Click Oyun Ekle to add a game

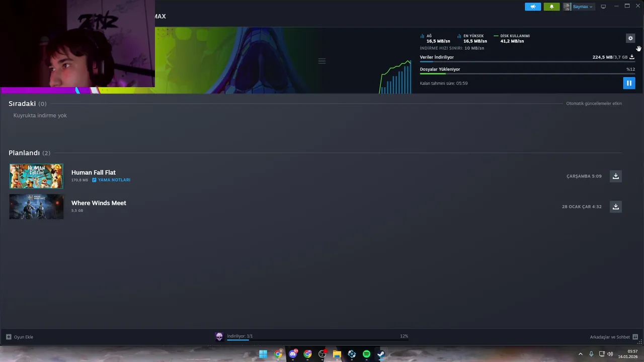coord(20,337)
